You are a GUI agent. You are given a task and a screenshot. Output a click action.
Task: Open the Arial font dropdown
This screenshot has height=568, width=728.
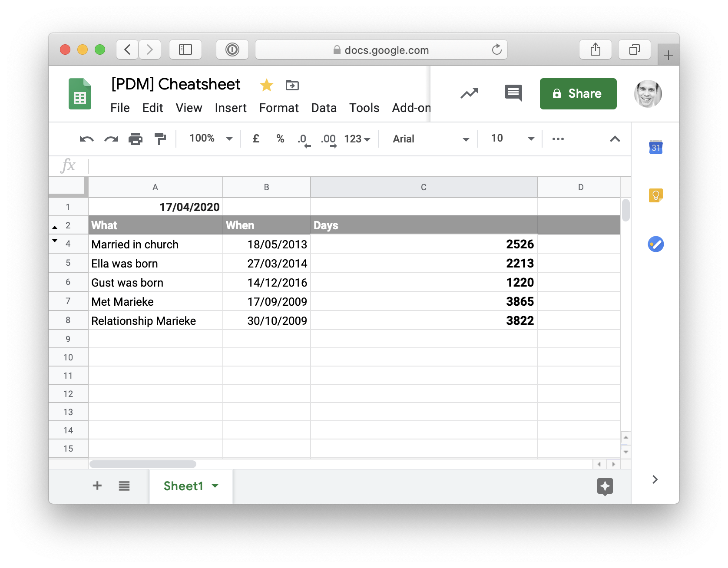click(x=430, y=139)
